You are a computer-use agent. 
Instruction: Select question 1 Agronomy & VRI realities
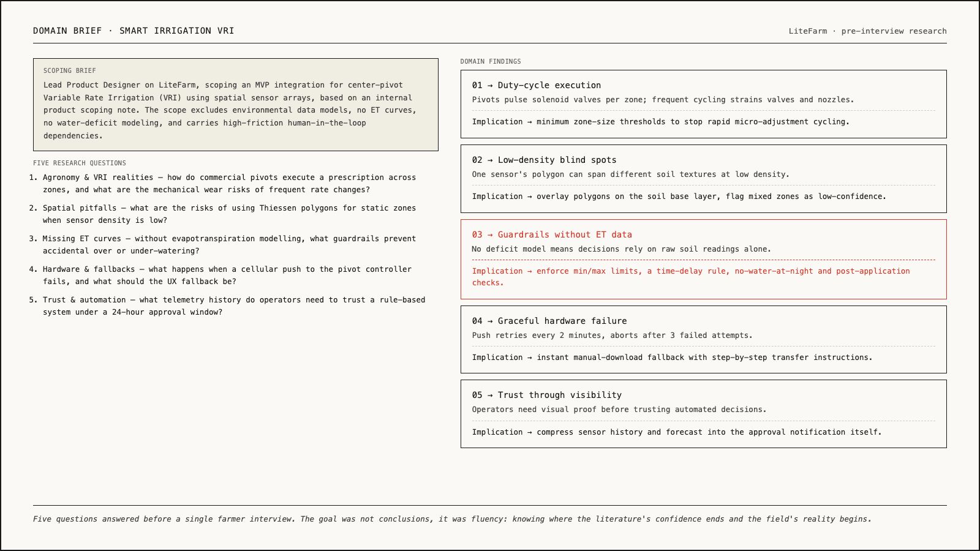click(229, 184)
